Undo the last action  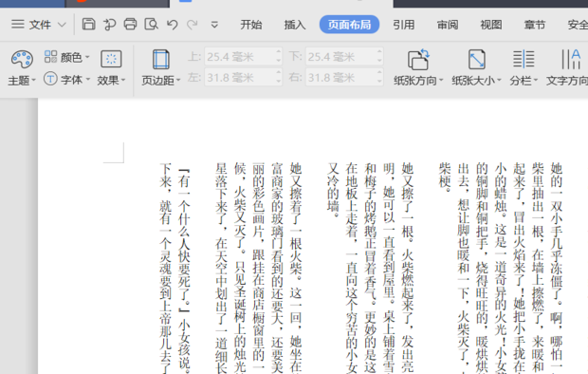pos(172,25)
